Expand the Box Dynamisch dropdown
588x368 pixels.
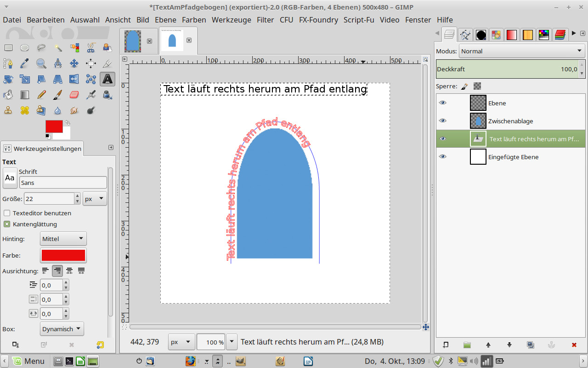click(x=62, y=329)
